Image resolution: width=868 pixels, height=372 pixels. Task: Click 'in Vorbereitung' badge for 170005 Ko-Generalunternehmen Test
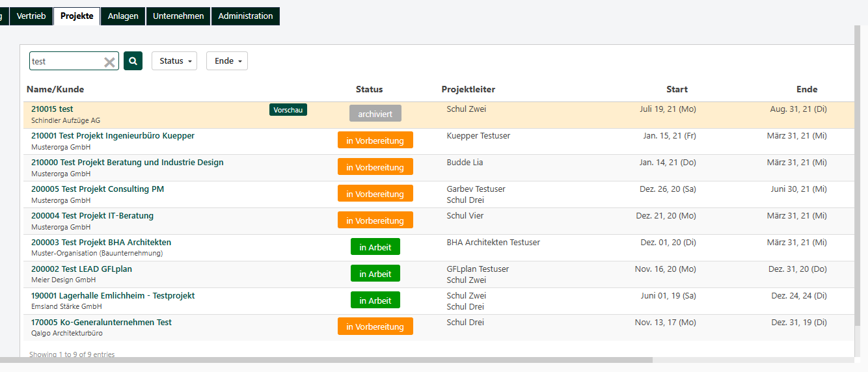point(375,327)
